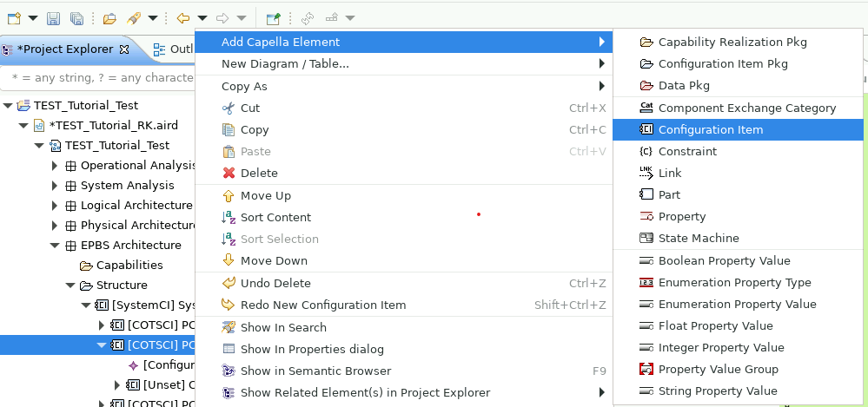Collapse the TEST_Tutorial_Test project node
Screen dimensions: 868x407
click(x=8, y=106)
